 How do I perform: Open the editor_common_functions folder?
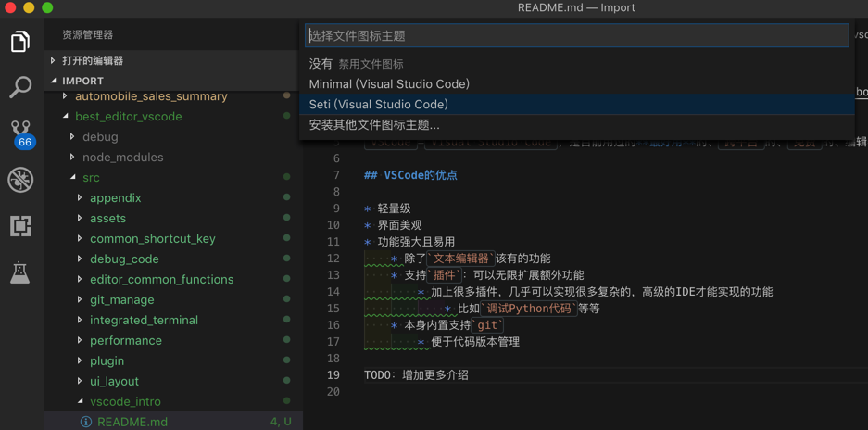(x=161, y=279)
